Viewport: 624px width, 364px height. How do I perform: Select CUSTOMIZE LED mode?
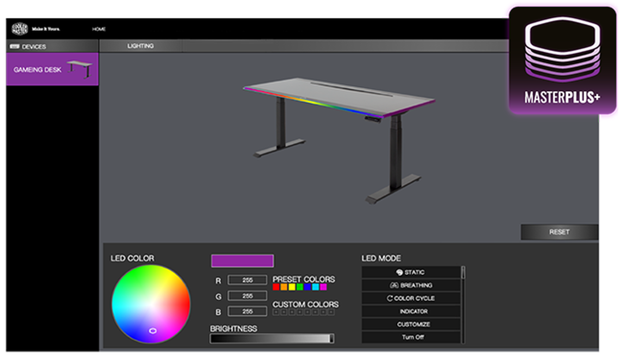coord(411,324)
